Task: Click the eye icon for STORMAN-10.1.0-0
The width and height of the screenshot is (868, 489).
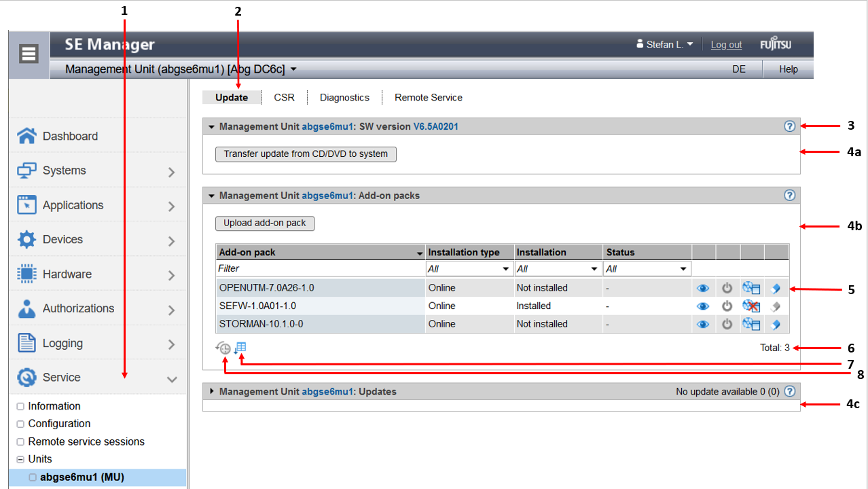Action: pyautogui.click(x=703, y=325)
